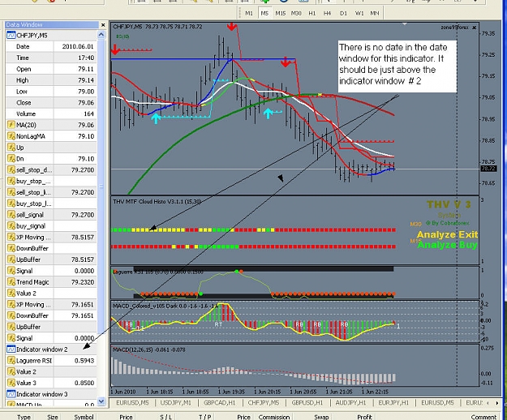Open the EURUSD,M5 chart tab first in tab bar
Viewport: 507px width, 420px height.
tap(132, 402)
